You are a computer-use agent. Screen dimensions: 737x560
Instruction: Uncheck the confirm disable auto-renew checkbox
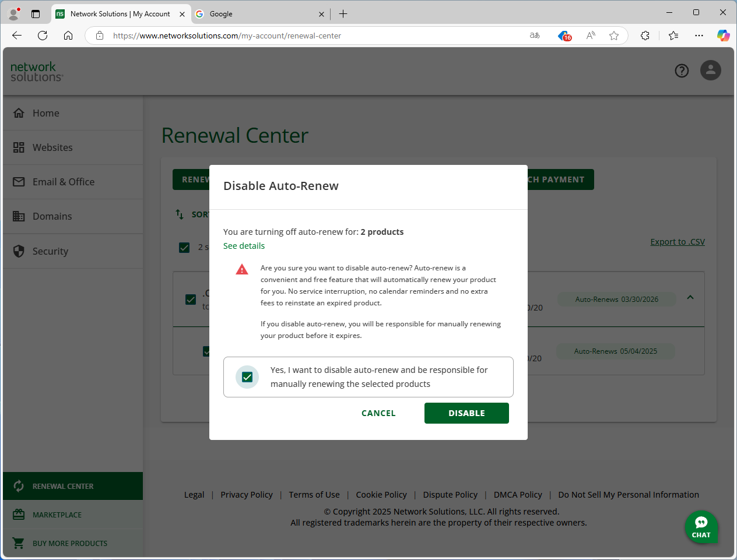tap(247, 377)
